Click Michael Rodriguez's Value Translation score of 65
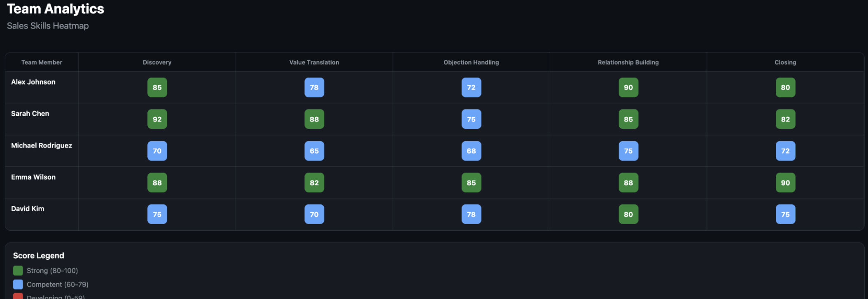868x299 pixels. click(x=314, y=151)
